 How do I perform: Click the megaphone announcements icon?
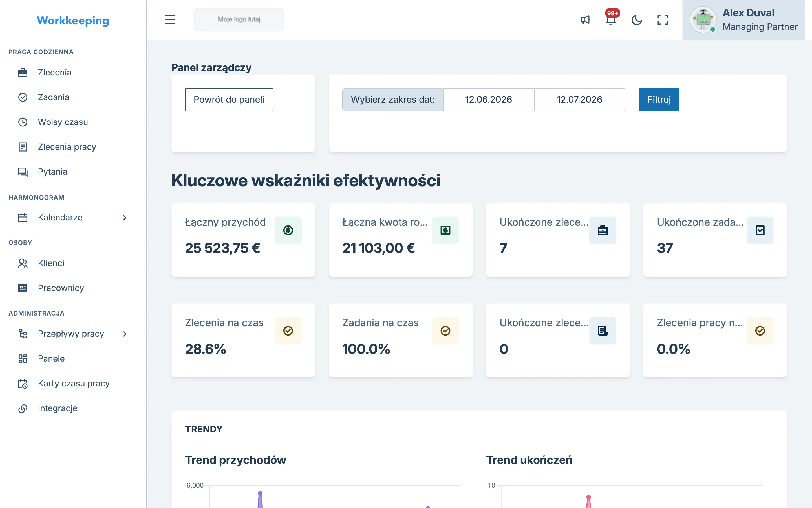pyautogui.click(x=585, y=20)
